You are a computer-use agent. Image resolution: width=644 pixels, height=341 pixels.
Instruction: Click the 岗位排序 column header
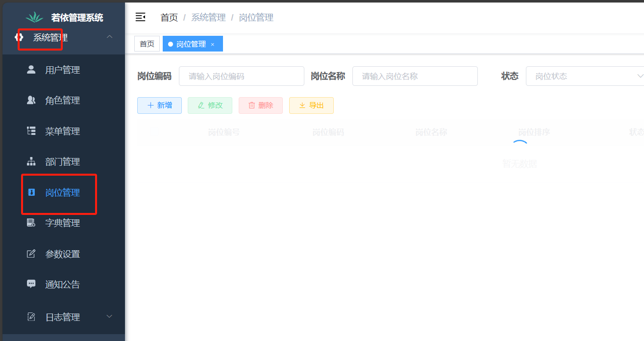[x=534, y=132]
